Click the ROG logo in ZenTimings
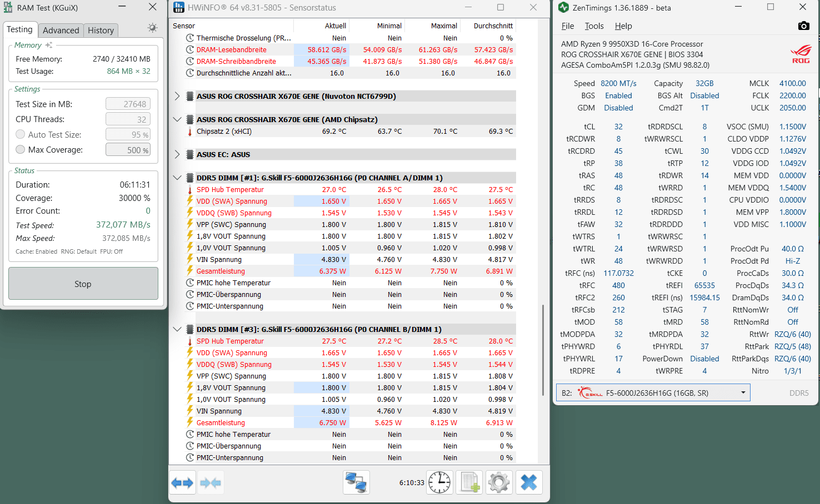This screenshot has width=820, height=504. pyautogui.click(x=801, y=54)
